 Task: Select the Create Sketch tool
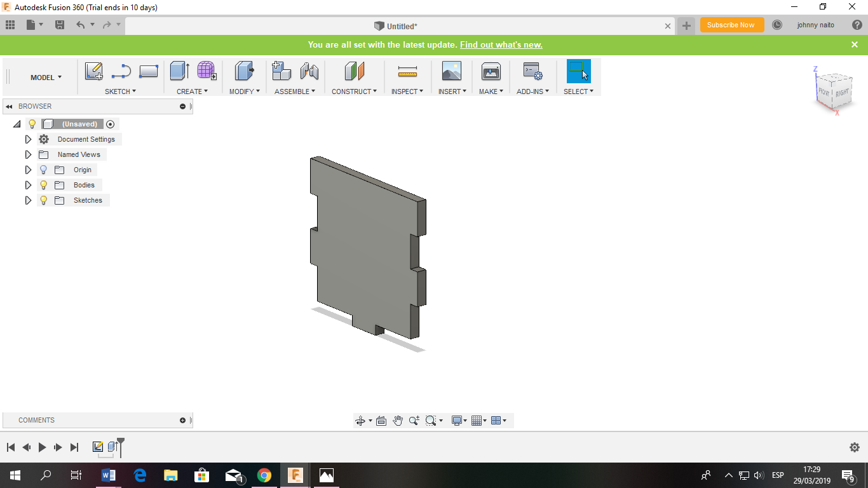point(94,71)
